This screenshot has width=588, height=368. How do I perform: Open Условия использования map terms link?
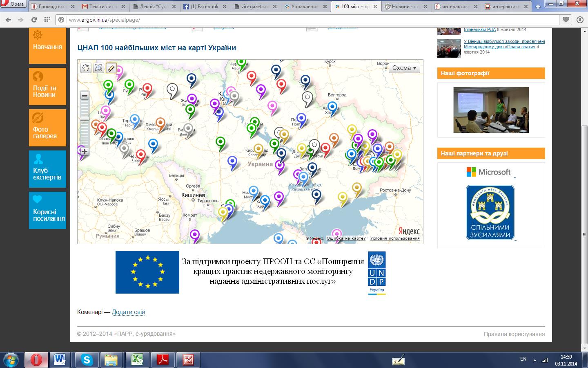pos(395,238)
